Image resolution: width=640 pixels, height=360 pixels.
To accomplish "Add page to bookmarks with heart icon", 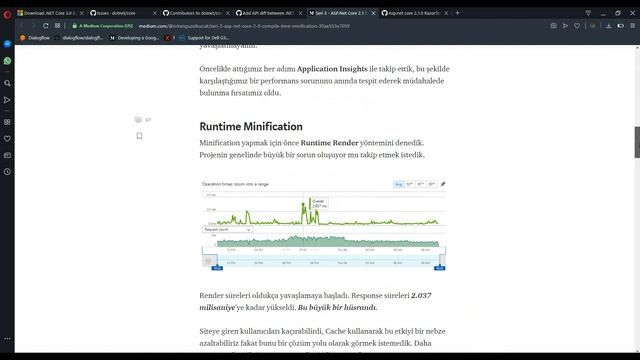I will pyautogui.click(x=577, y=26).
